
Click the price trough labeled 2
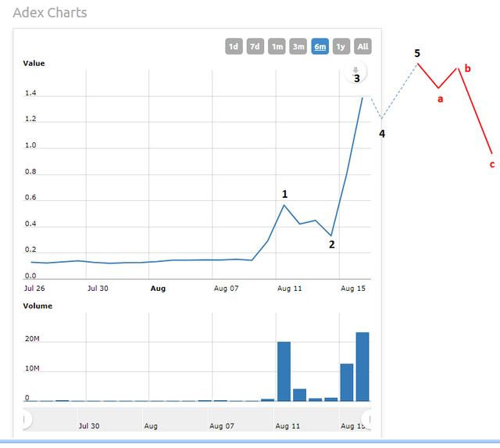tap(331, 235)
